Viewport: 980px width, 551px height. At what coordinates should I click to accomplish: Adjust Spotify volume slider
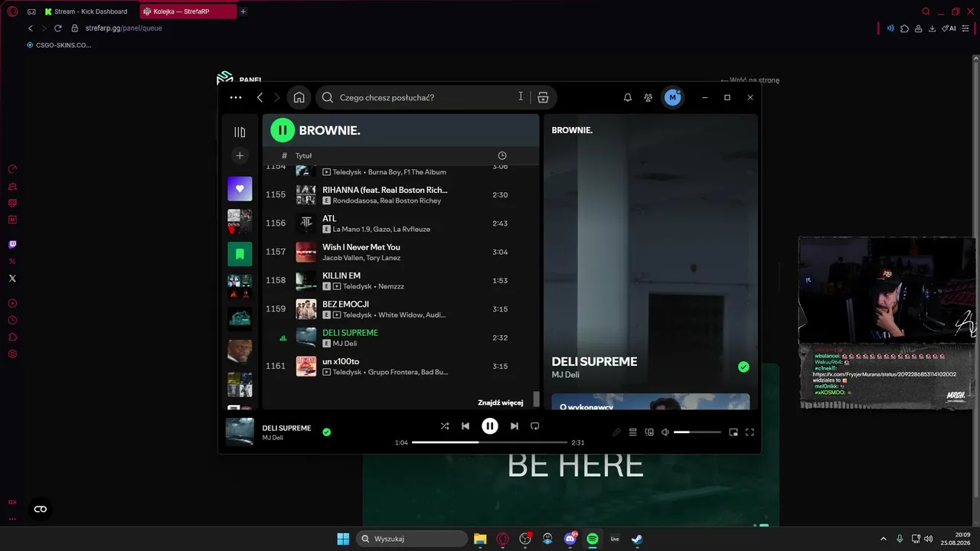coord(697,432)
